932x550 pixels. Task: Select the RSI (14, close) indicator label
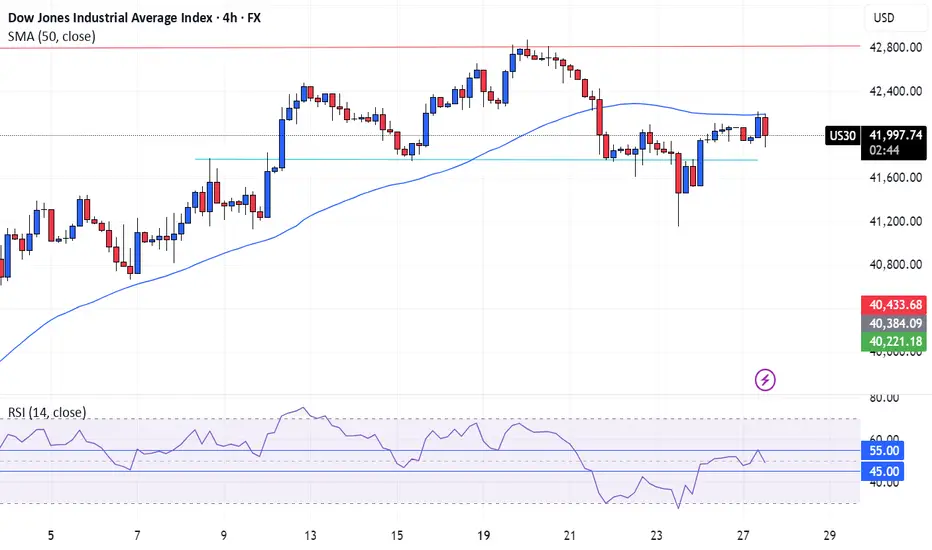pyautogui.click(x=47, y=412)
